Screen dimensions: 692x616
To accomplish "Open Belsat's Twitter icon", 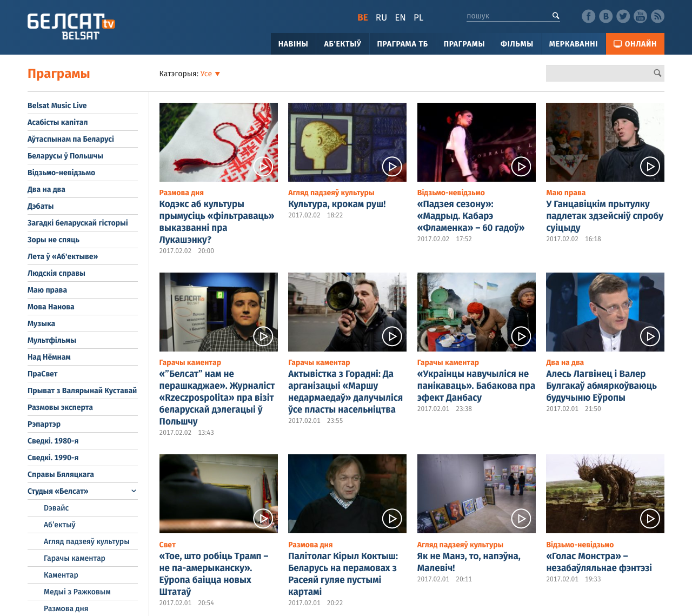I will pyautogui.click(x=623, y=15).
